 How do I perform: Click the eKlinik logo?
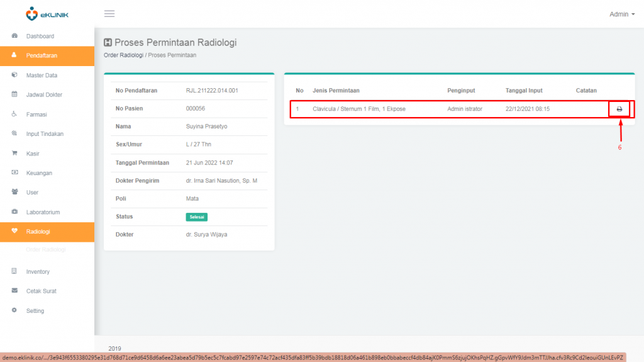(x=47, y=13)
